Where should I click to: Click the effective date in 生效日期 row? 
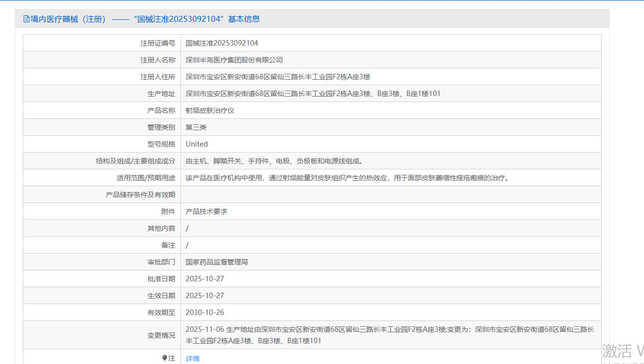205,296
